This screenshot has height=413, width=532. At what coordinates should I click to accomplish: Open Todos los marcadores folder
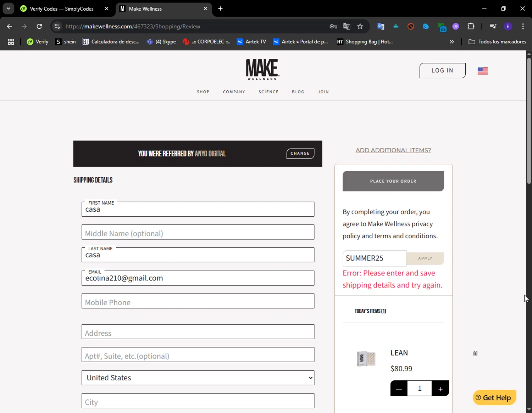tap(498, 41)
